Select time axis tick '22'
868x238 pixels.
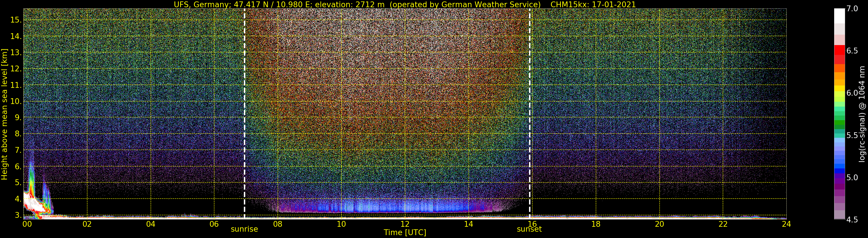point(723,224)
